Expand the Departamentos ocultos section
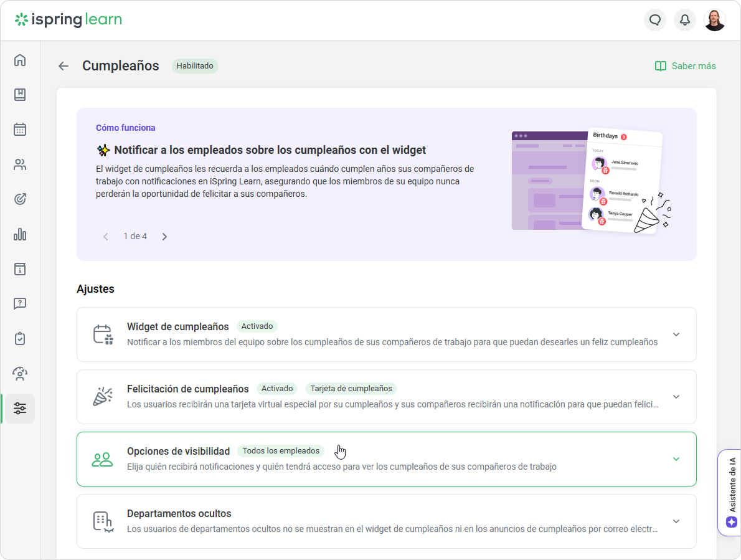This screenshot has width=741, height=560. tap(676, 521)
